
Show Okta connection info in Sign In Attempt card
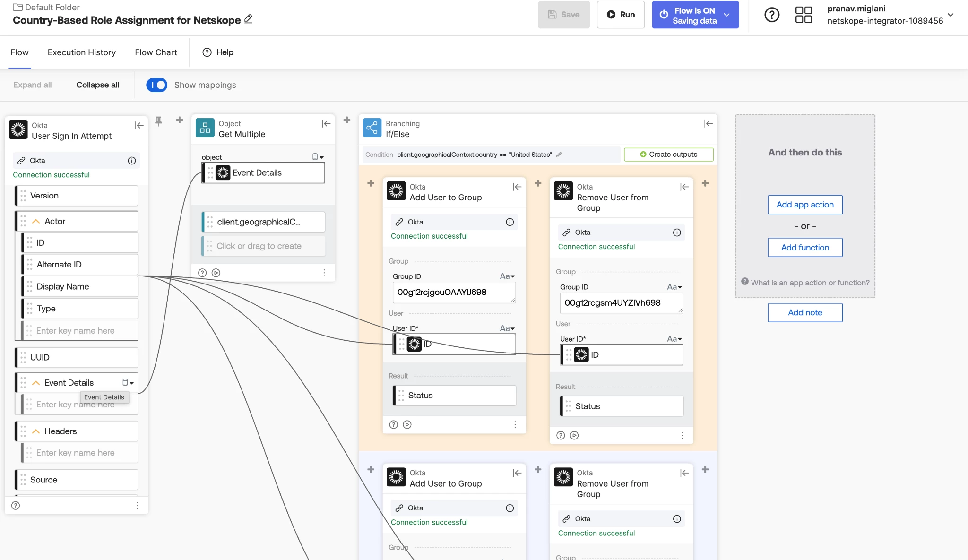132,161
